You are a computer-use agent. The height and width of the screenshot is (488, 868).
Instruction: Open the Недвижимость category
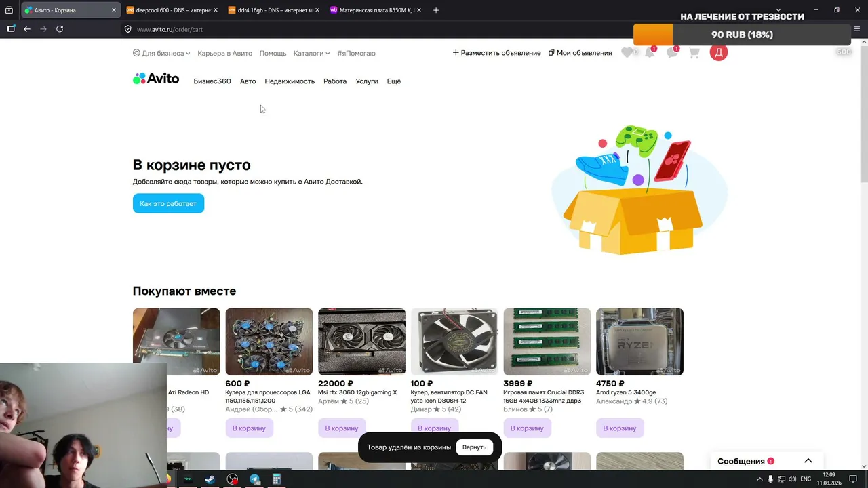pyautogui.click(x=290, y=81)
